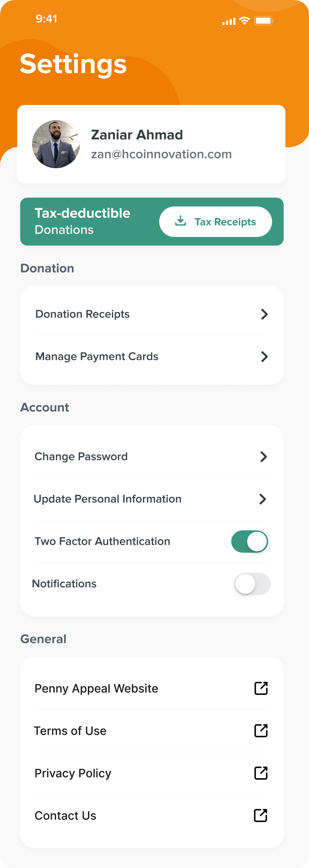
Task: Click Zaniar Ahmad's profile photo
Action: pos(56,144)
